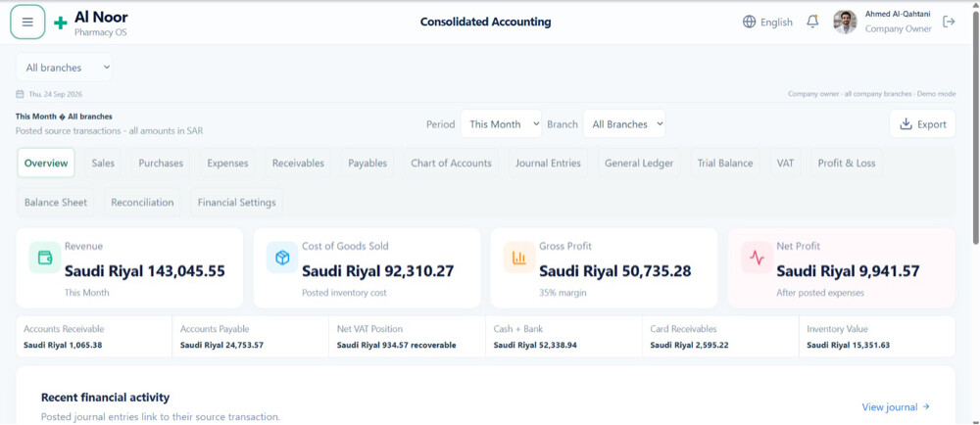
Task: Open the Chart of Accounts tab
Action: pos(451,163)
